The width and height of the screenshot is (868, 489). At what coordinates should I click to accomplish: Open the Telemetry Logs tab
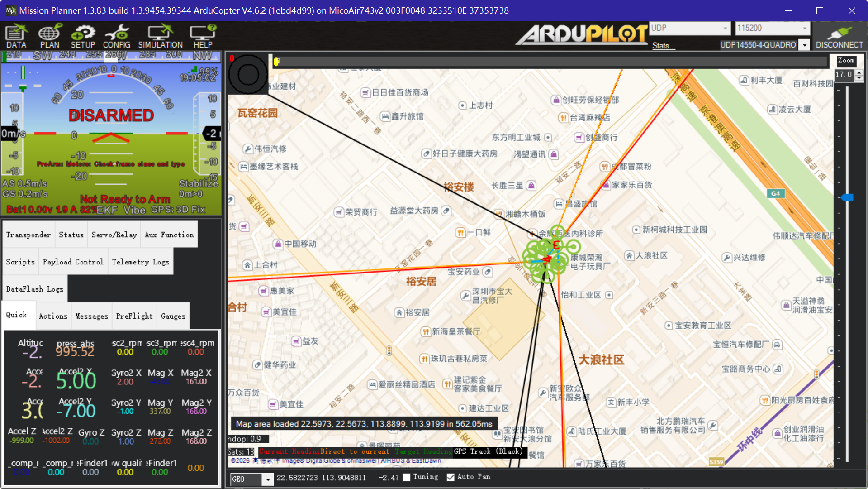pyautogui.click(x=140, y=262)
